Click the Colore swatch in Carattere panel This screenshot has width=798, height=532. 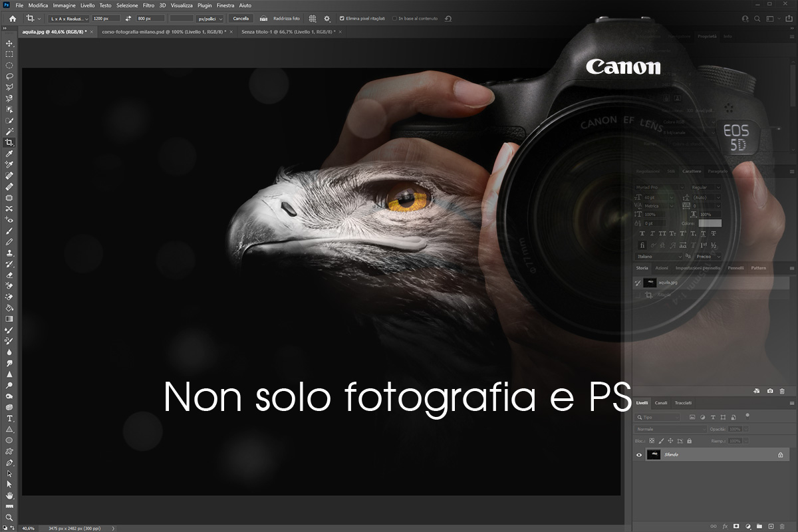pos(710,223)
